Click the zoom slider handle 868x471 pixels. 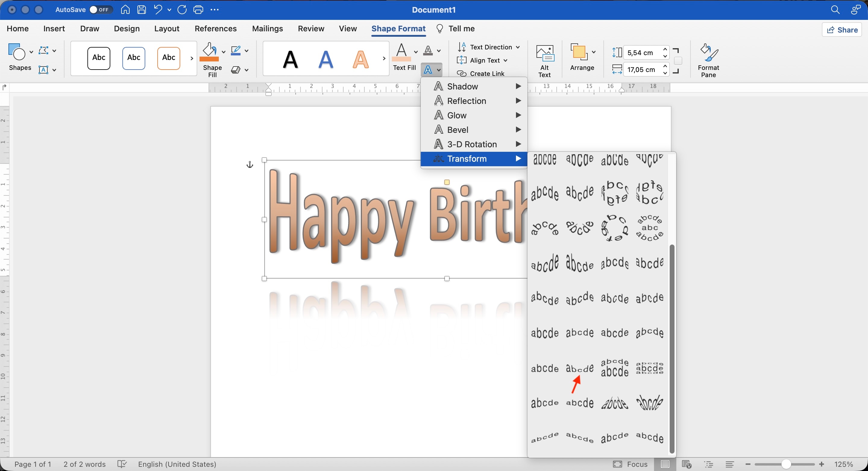tap(786, 464)
